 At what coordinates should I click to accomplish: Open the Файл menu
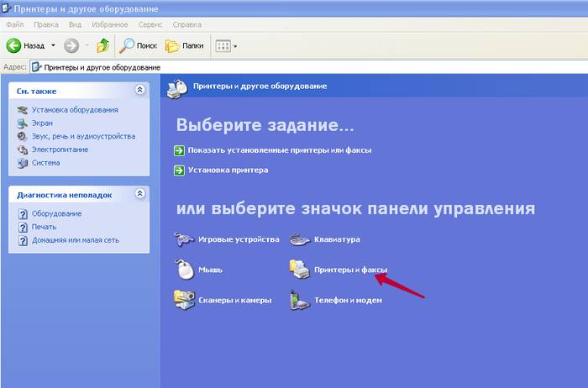(14, 25)
